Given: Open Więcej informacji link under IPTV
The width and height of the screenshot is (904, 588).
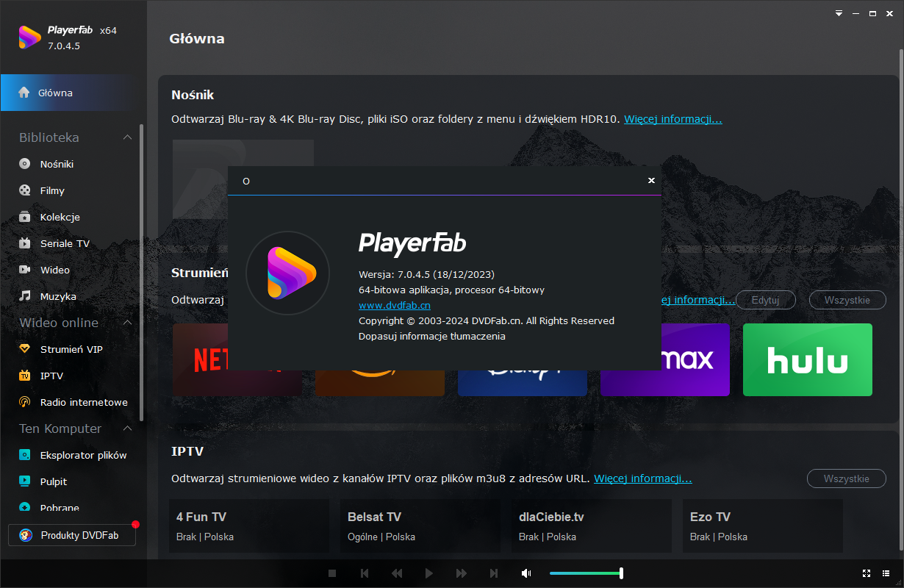Looking at the screenshot, I should 643,478.
